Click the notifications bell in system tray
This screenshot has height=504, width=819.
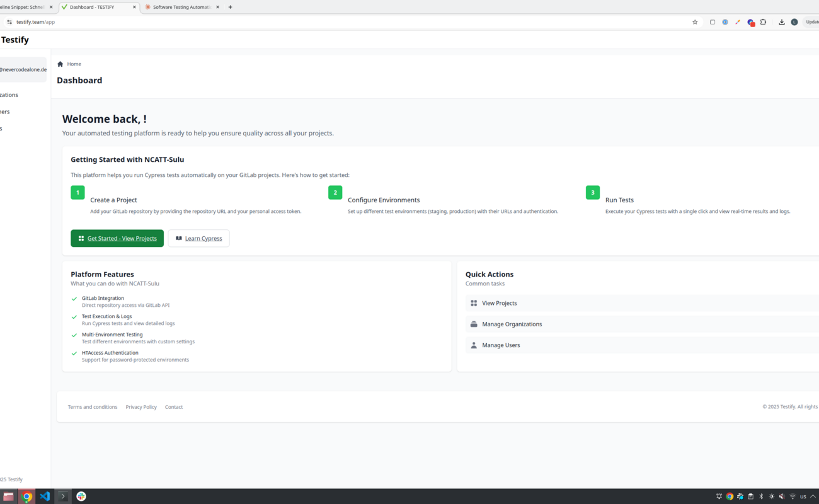(x=719, y=496)
